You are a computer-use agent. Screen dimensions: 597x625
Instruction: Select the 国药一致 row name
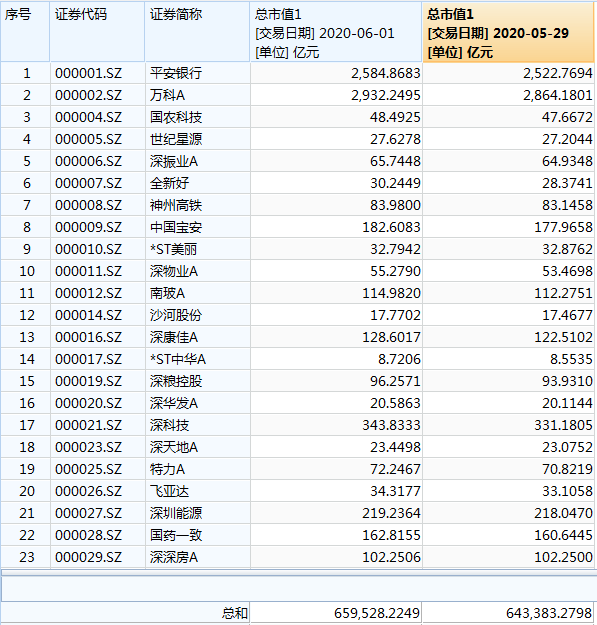coord(198,535)
